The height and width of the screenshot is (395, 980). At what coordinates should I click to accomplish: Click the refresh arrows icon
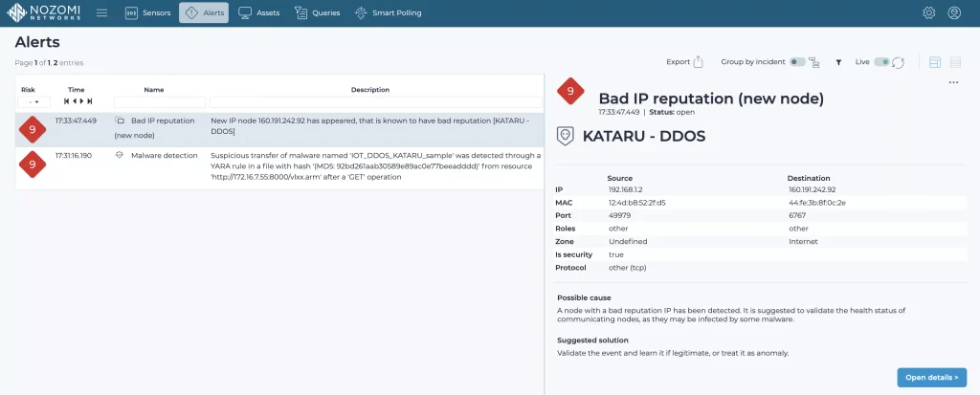(x=898, y=62)
